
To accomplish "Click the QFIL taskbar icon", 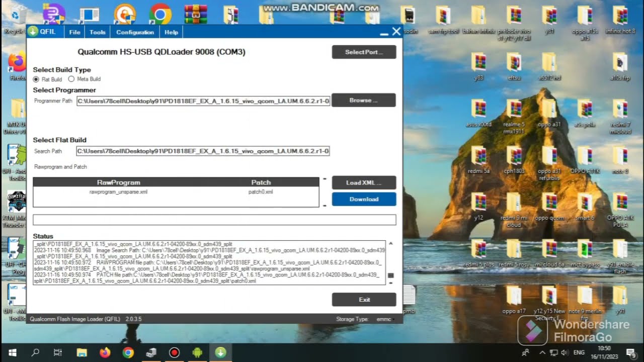I will pyautogui.click(x=220, y=352).
